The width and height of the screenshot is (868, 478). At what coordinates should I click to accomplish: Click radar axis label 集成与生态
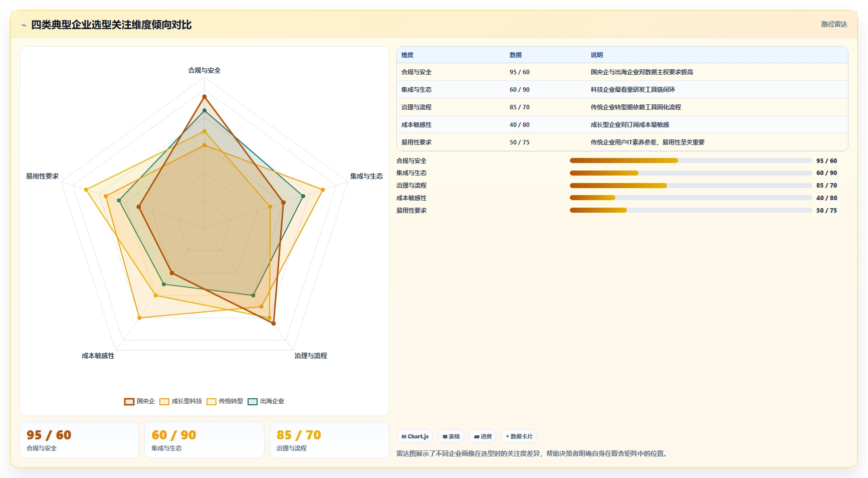click(366, 177)
